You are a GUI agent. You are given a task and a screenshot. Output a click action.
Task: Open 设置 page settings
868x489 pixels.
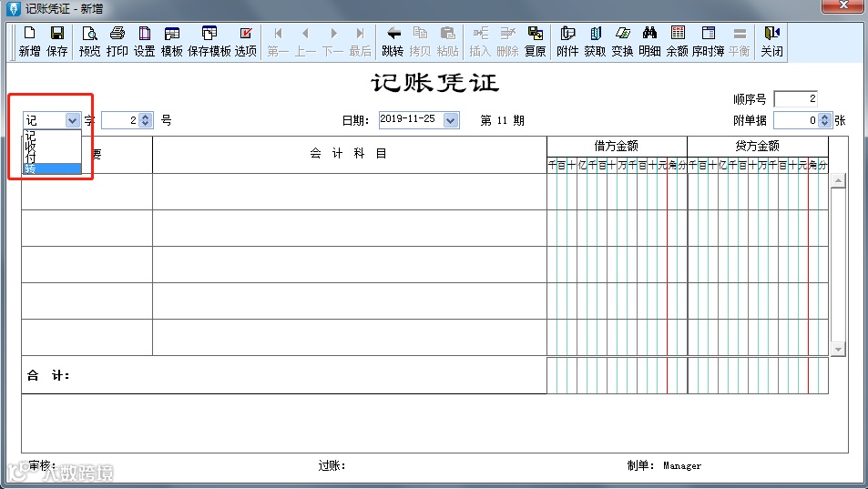pyautogui.click(x=145, y=42)
